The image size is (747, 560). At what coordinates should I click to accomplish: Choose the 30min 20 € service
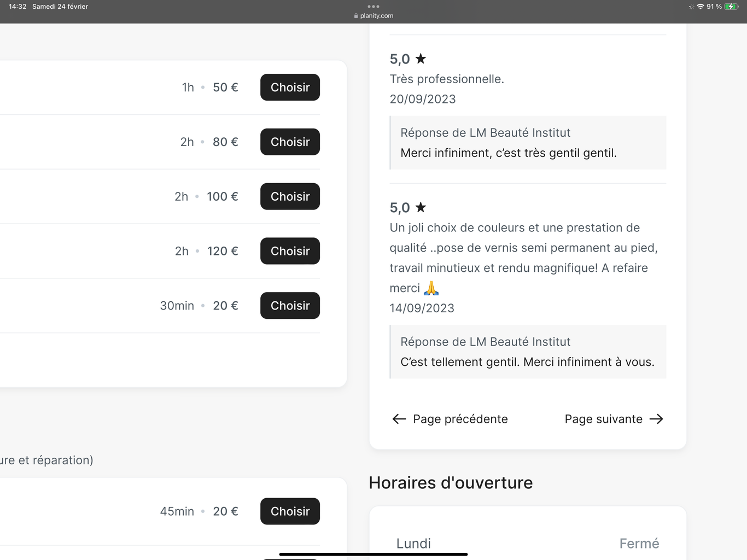pyautogui.click(x=290, y=306)
